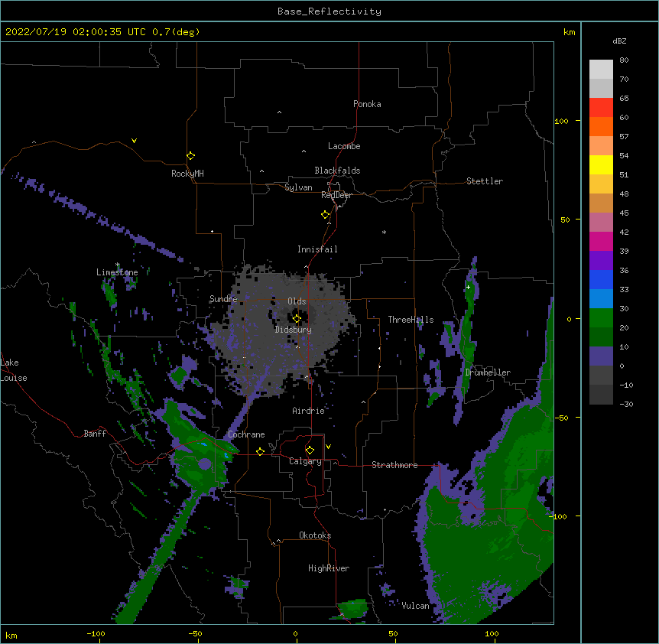659x644 pixels.
Task: Click the red 65 dBZ legend swatch
Action: click(601, 108)
